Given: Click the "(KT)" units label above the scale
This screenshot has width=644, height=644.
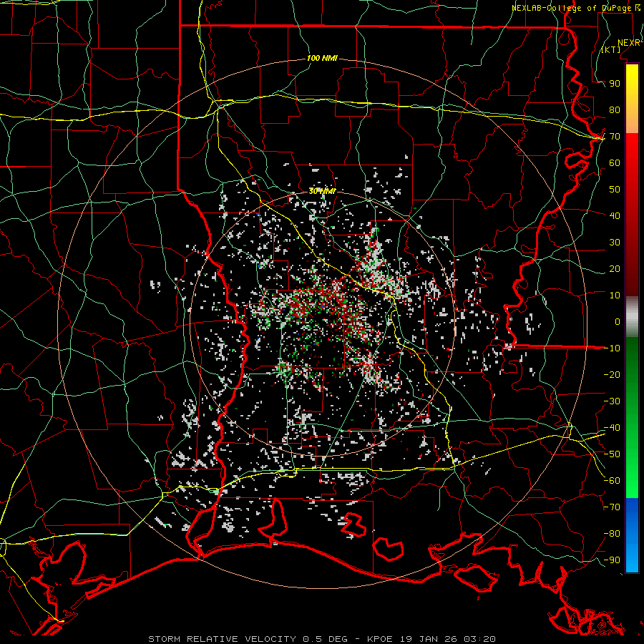Looking at the screenshot, I should [x=611, y=49].
